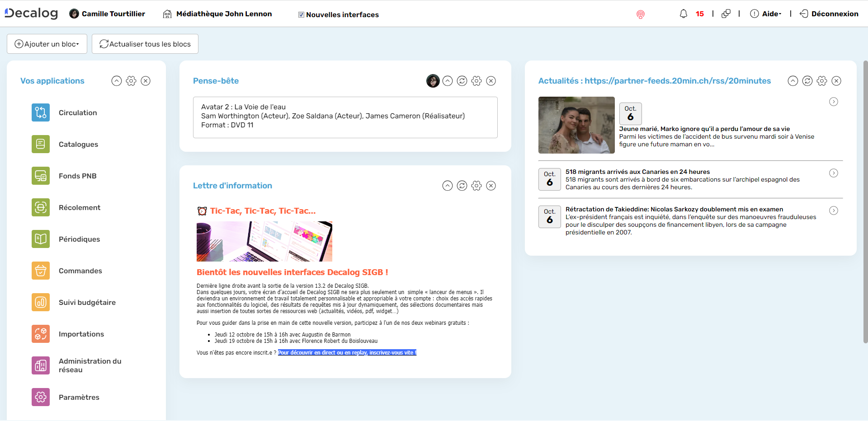This screenshot has width=868, height=421.
Task: Open Fonds PNB
Action: coord(77,176)
